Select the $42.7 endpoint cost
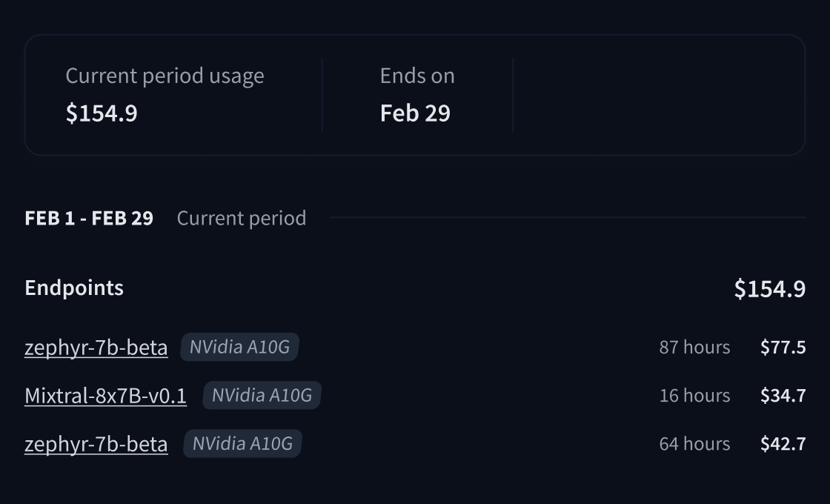This screenshot has height=504, width=830. (783, 444)
